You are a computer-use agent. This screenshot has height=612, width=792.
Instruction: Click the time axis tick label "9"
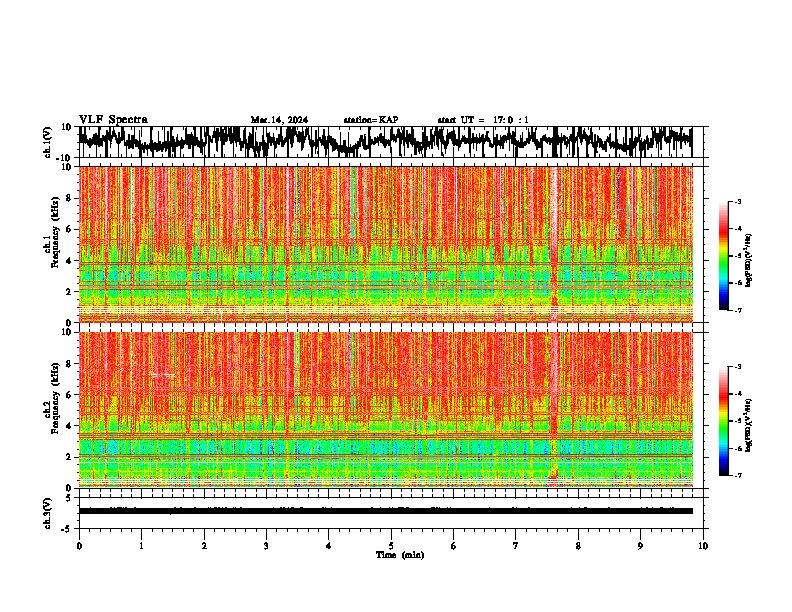click(640, 546)
